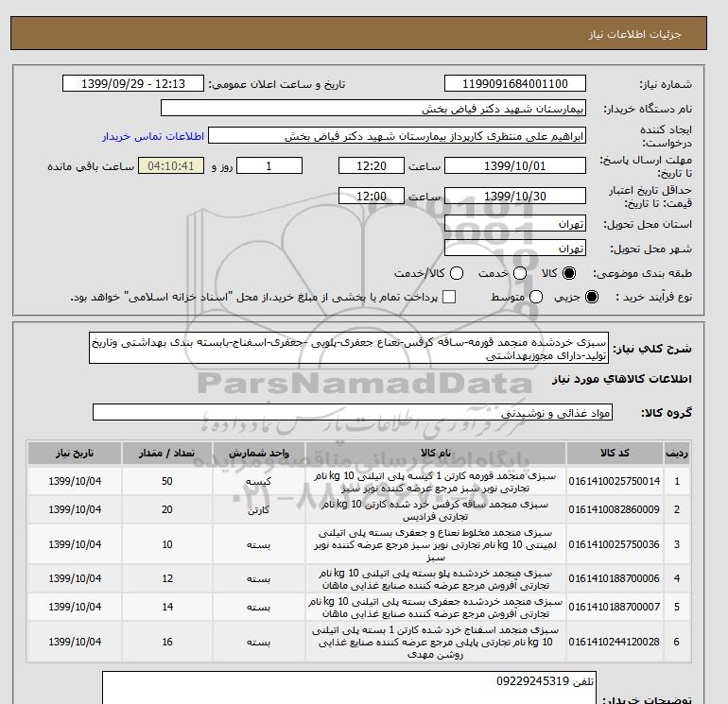Screen dimensions: 728x704
Task: Select the کالا radio button
Action: [x=569, y=273]
